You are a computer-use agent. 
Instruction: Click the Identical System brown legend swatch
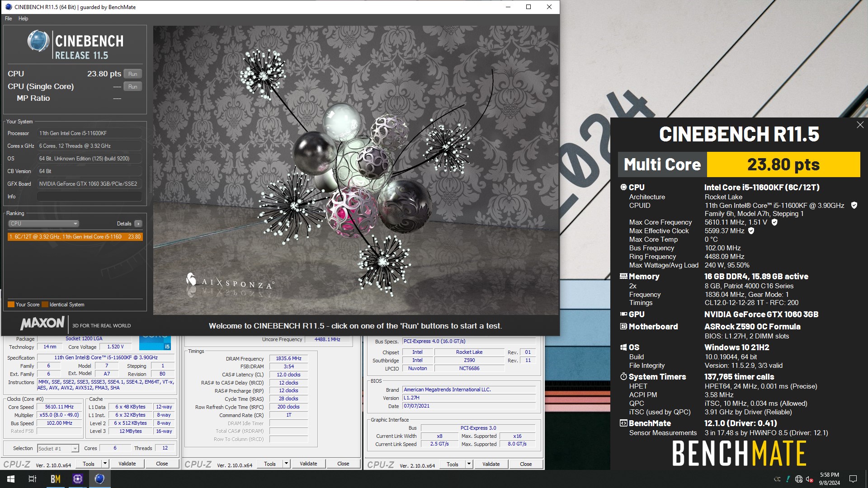pos(45,305)
